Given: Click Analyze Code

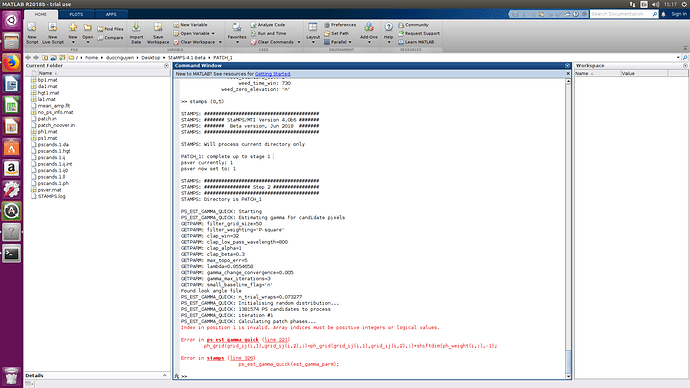Looking at the screenshot, I should [268, 25].
